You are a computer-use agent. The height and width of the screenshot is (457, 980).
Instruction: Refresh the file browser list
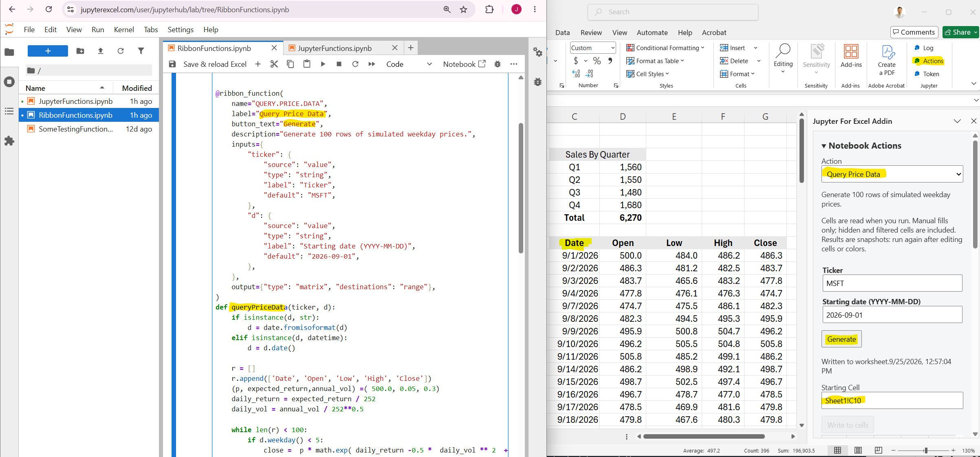121,51
